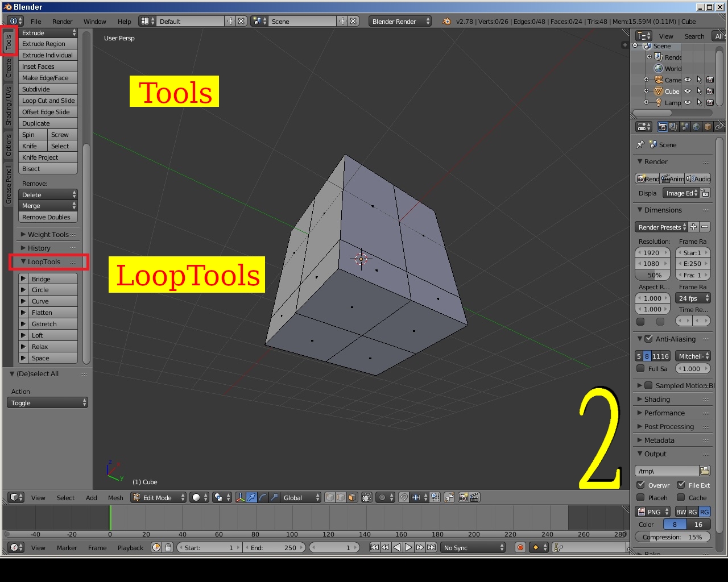Switch to edge select mode
Viewport: 728px width, 582px height.
[x=341, y=497]
